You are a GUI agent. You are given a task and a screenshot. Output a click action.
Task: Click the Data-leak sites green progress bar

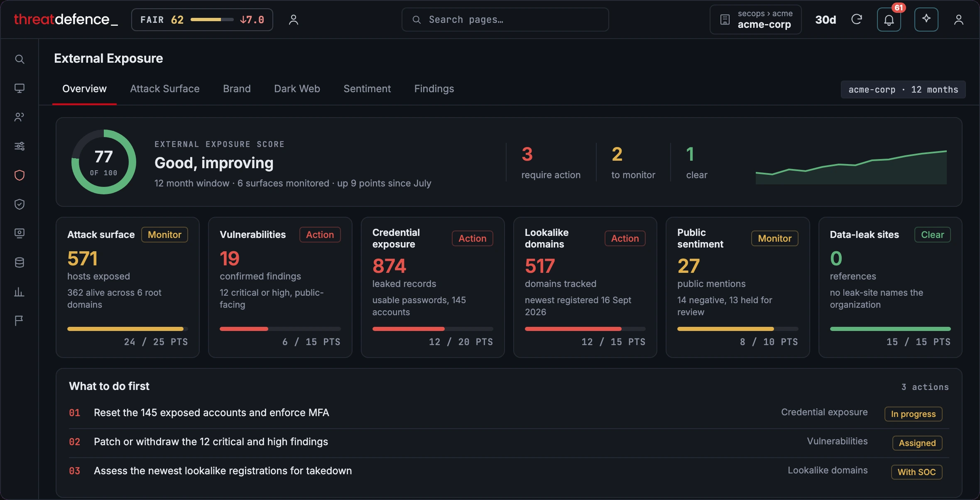pyautogui.click(x=890, y=329)
